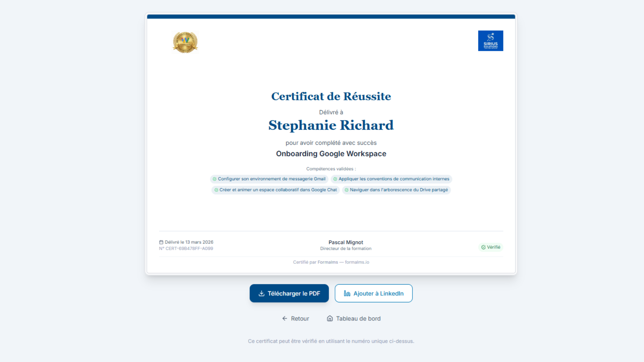Click the certificate number CERT-69B478FF-A099

click(x=186, y=248)
